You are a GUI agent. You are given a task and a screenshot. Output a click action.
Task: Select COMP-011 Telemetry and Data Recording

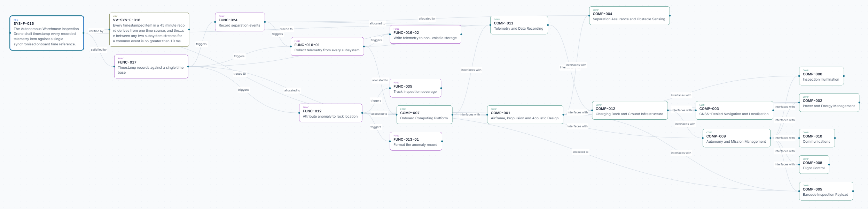point(519,25)
